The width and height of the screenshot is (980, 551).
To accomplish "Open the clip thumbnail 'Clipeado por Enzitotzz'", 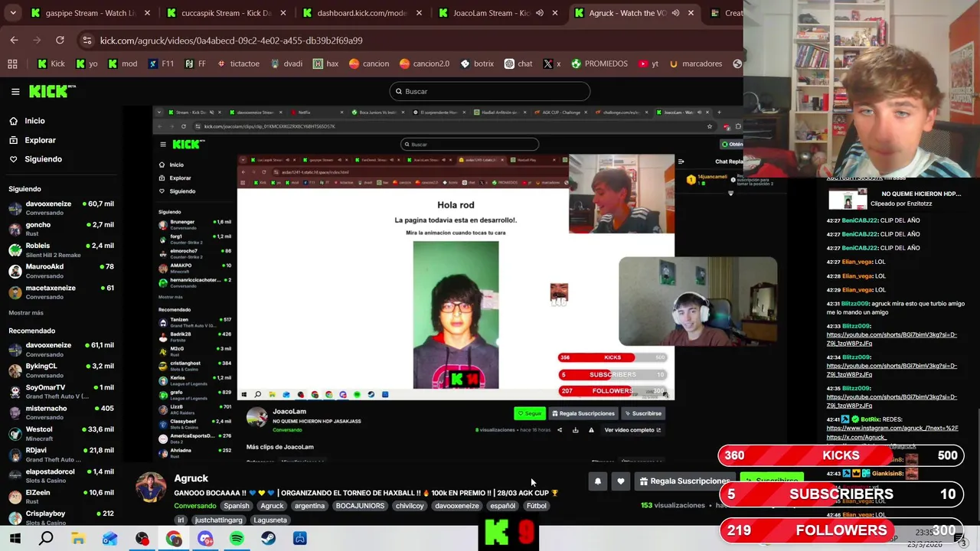I will [x=848, y=199].
